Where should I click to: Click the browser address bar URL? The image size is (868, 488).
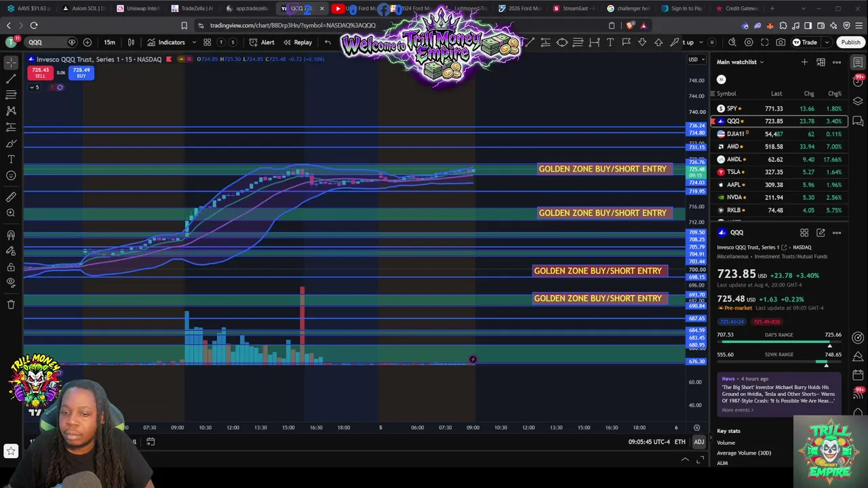click(292, 26)
